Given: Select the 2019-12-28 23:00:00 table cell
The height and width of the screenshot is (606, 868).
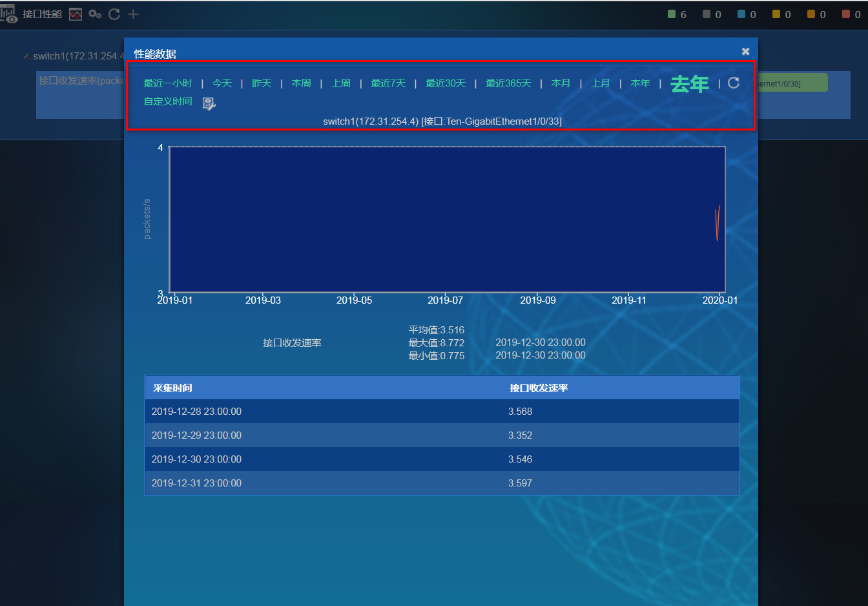Looking at the screenshot, I should click(x=196, y=412).
